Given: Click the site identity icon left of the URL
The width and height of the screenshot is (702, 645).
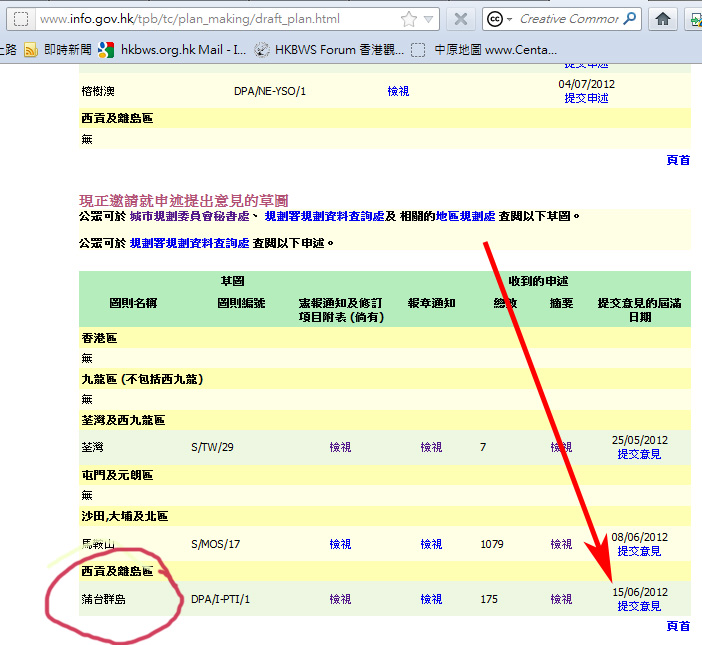Looking at the screenshot, I should tap(20, 19).
